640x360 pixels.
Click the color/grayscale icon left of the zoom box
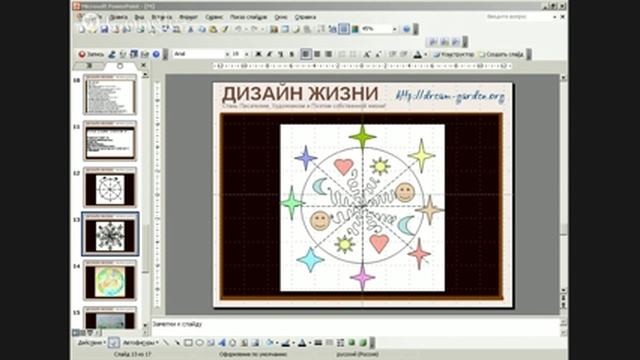coord(355,29)
